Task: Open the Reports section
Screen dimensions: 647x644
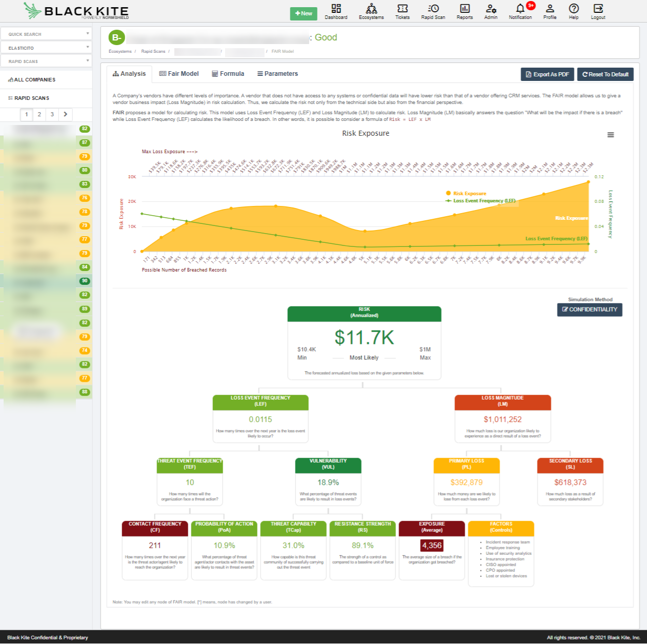Action: click(464, 11)
